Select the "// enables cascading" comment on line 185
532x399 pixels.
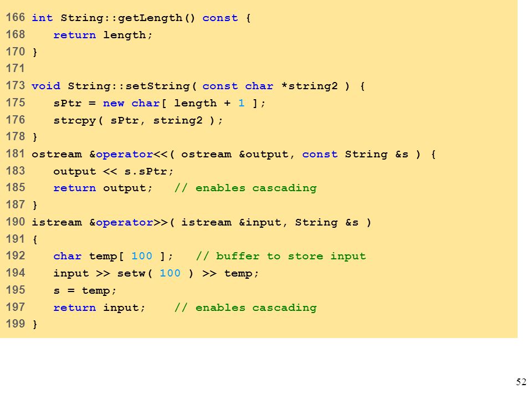coord(245,188)
